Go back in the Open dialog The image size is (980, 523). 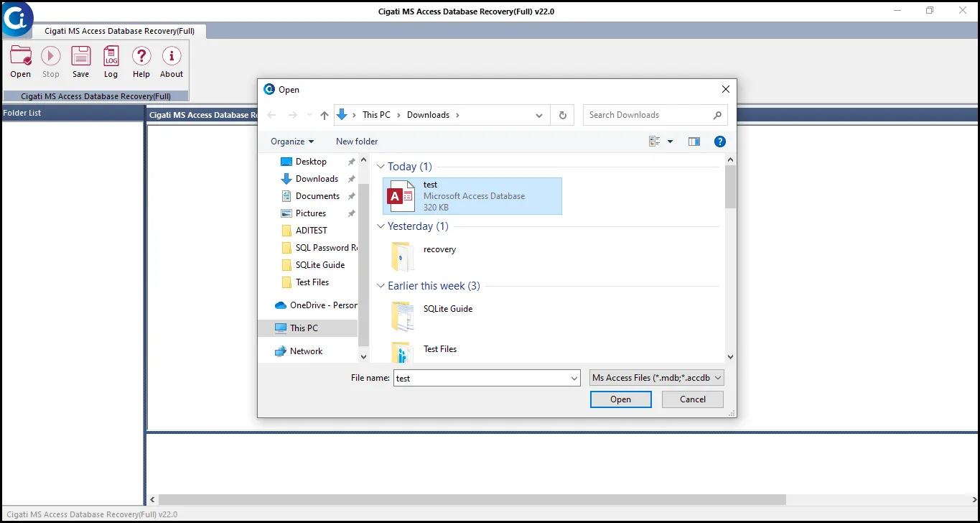(271, 115)
